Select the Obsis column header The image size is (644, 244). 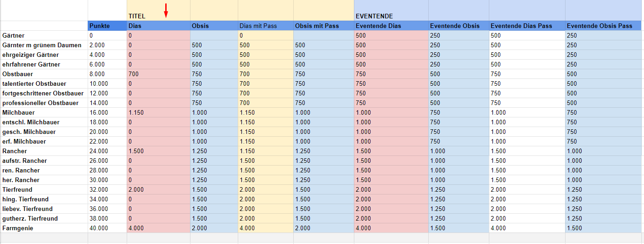click(214, 26)
